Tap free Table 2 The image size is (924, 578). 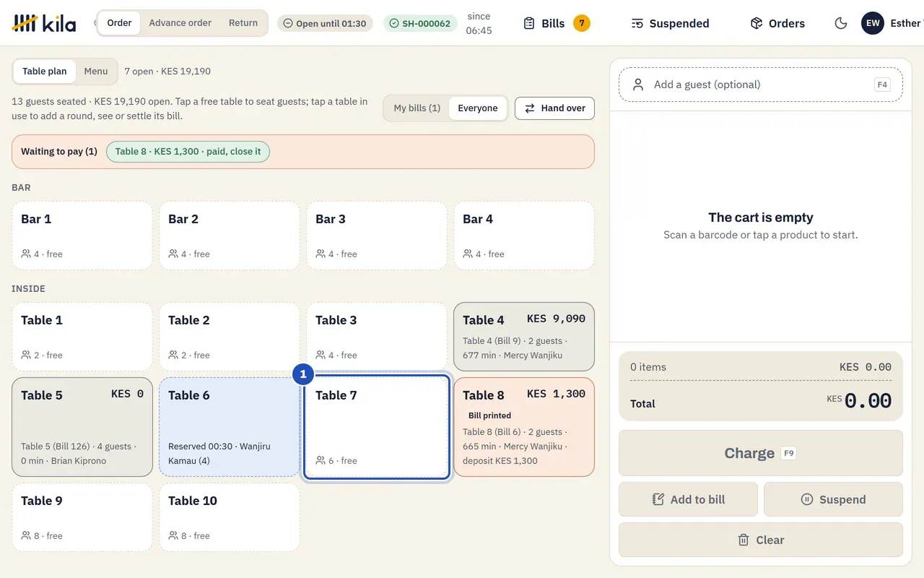[x=230, y=337]
